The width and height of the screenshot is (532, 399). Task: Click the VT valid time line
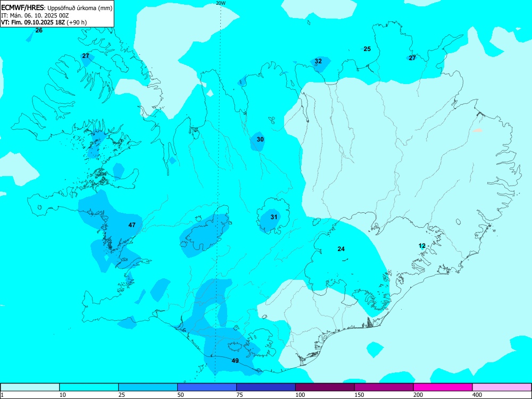[44, 22]
